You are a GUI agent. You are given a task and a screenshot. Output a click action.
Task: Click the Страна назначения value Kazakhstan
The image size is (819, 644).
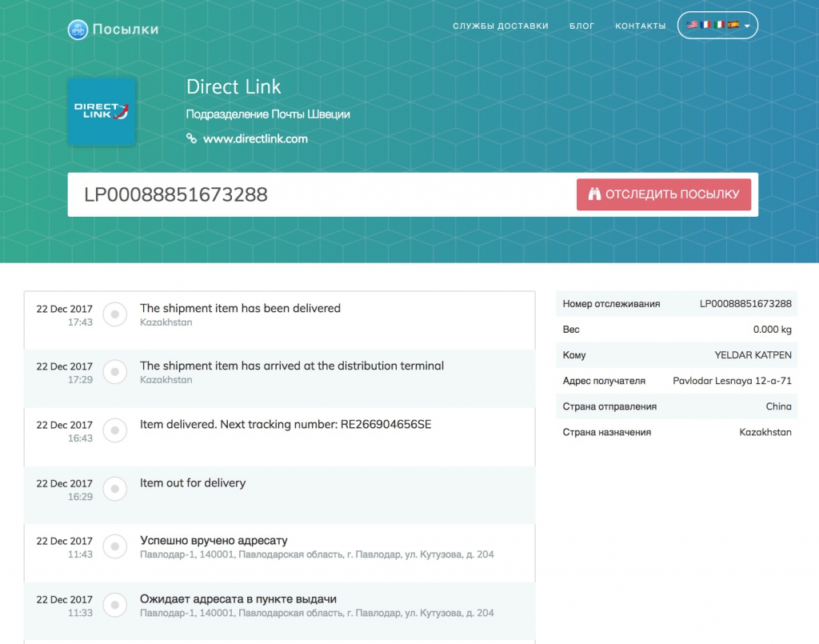765,432
